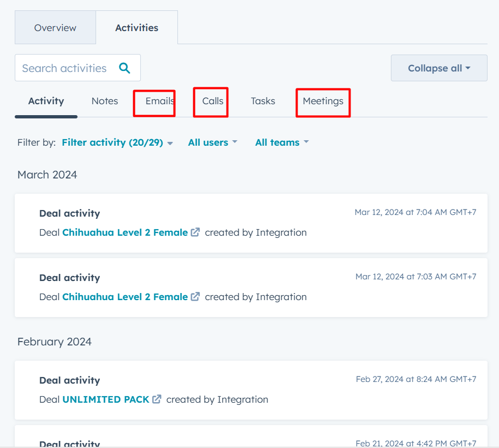Click the magnifying glass search icon

[x=125, y=68]
